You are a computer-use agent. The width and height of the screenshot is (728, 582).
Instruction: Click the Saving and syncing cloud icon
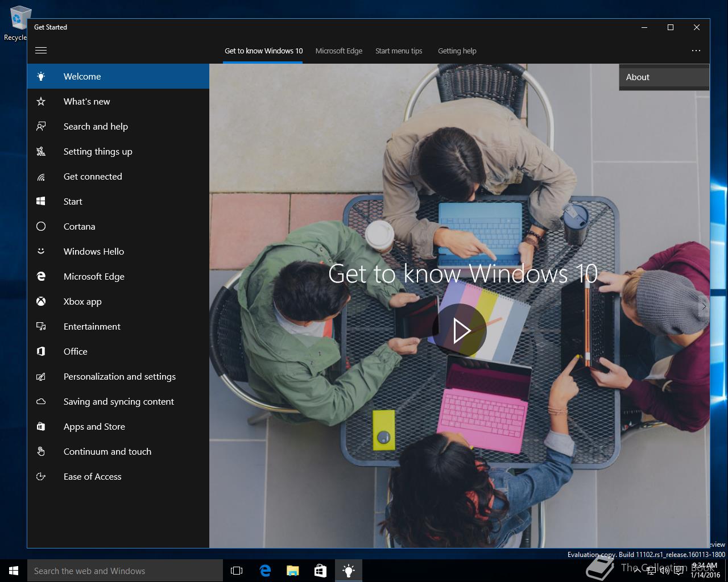(41, 401)
